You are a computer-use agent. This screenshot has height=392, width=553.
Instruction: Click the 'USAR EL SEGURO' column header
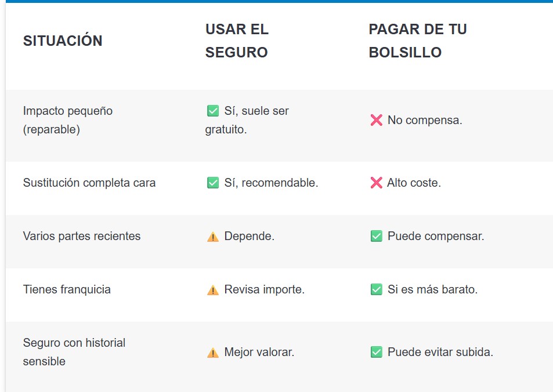(237, 41)
